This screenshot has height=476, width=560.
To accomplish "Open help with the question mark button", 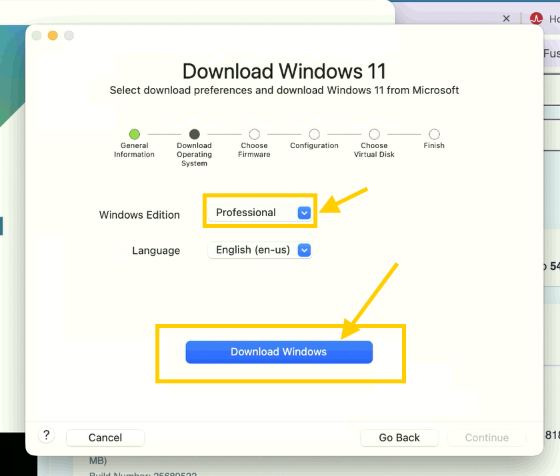I will (x=46, y=435).
